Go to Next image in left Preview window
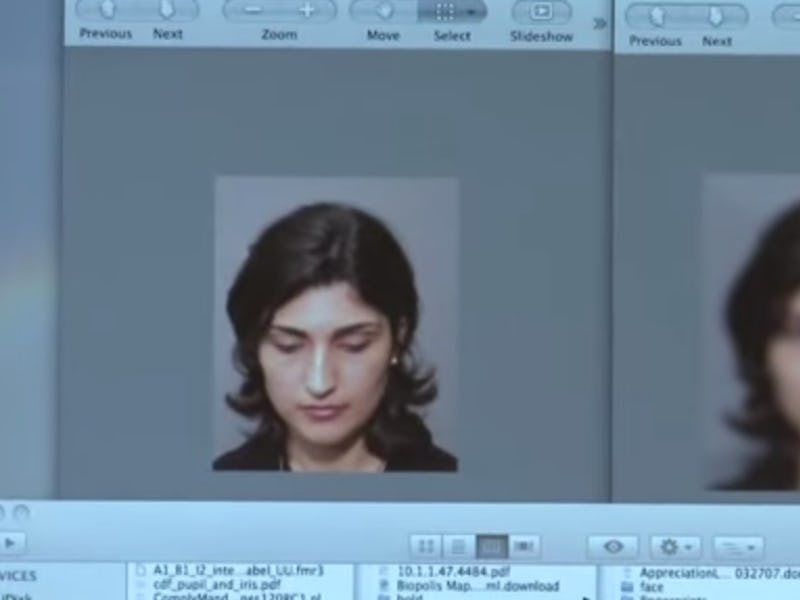 [x=167, y=11]
